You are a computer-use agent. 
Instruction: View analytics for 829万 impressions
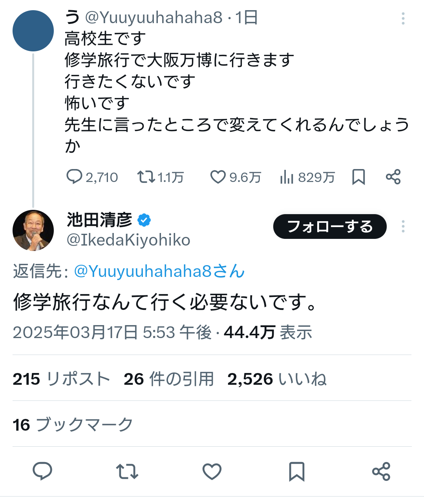click(307, 177)
